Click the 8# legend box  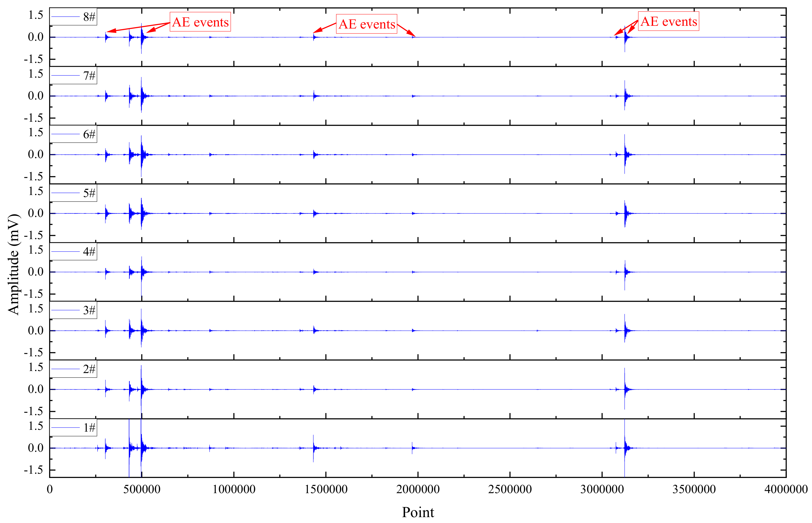[73, 17]
